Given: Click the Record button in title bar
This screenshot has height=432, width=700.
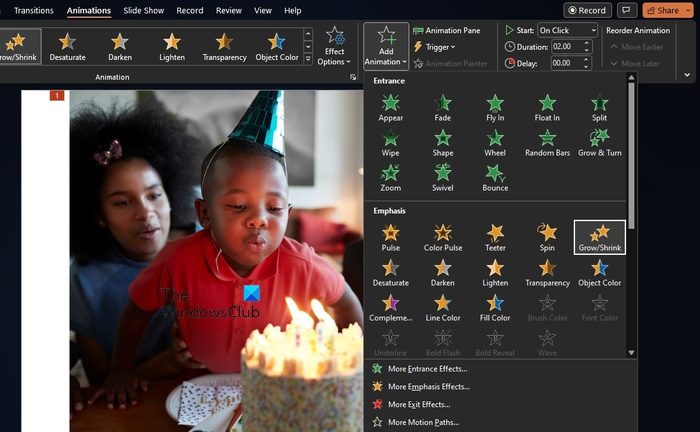Looking at the screenshot, I should [587, 10].
